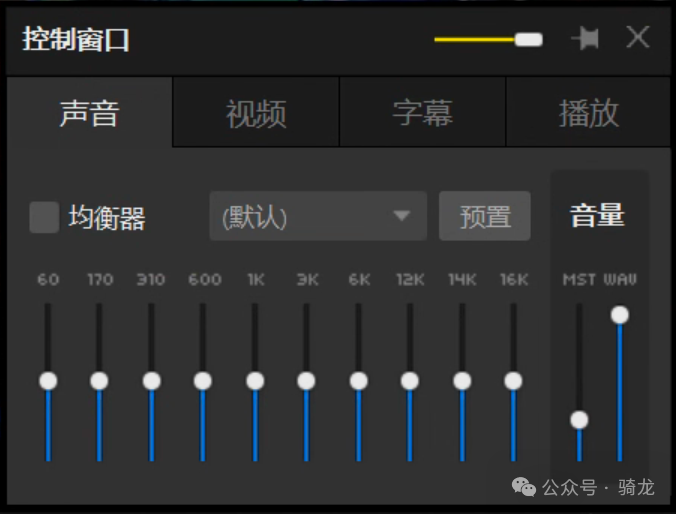Screen dimensions: 676x514
Task: Click the 12K equalizer slider knob
Action: click(x=410, y=381)
